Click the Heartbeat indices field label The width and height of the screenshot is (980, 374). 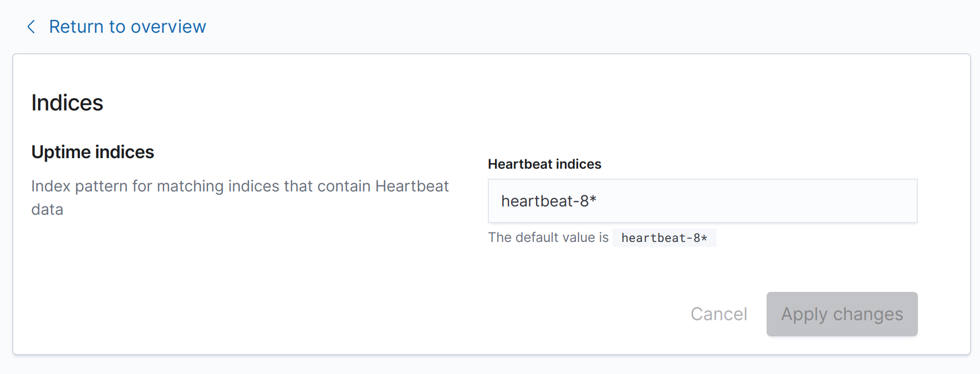[x=544, y=164]
